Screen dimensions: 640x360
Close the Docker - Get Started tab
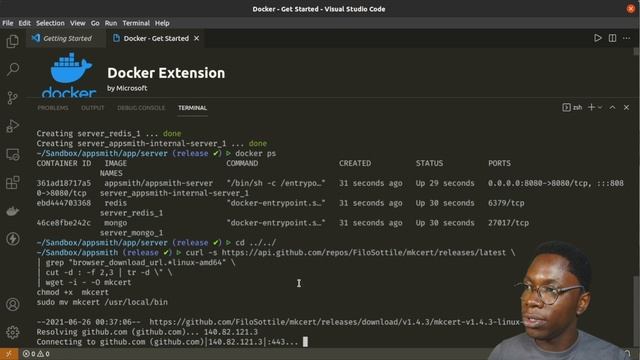[x=196, y=38]
